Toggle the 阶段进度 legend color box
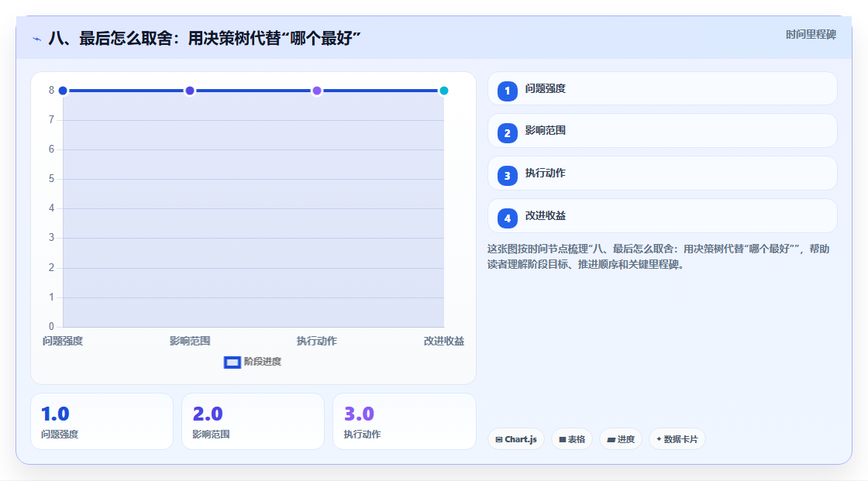868x481 pixels. [x=232, y=362]
